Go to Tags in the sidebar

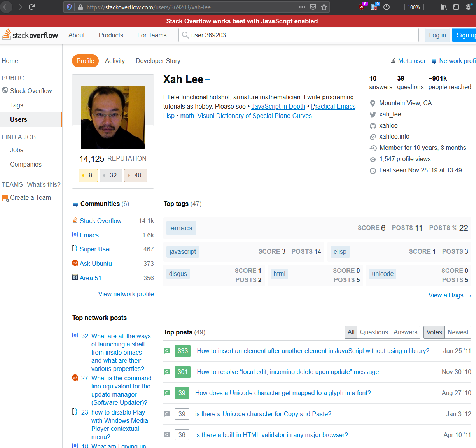17,105
